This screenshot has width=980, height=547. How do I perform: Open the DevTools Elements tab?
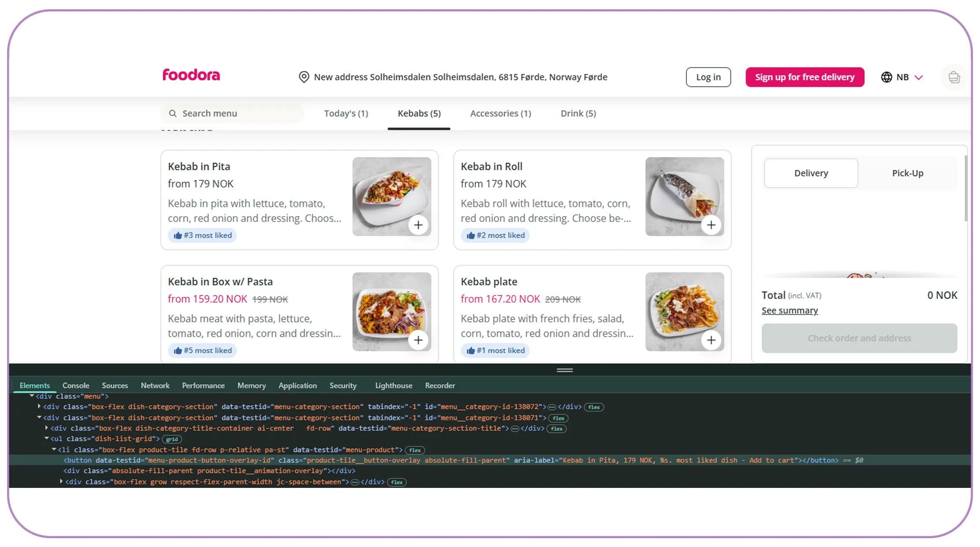pyautogui.click(x=35, y=386)
